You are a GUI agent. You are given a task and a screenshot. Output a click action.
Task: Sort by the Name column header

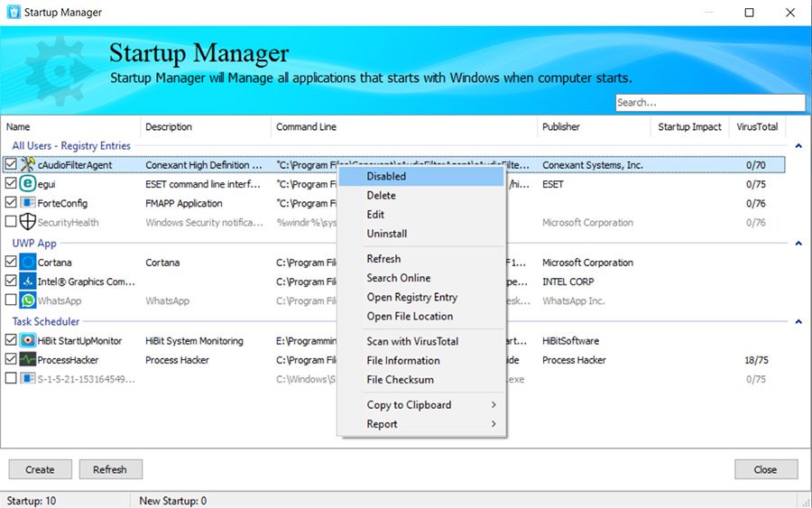70,127
